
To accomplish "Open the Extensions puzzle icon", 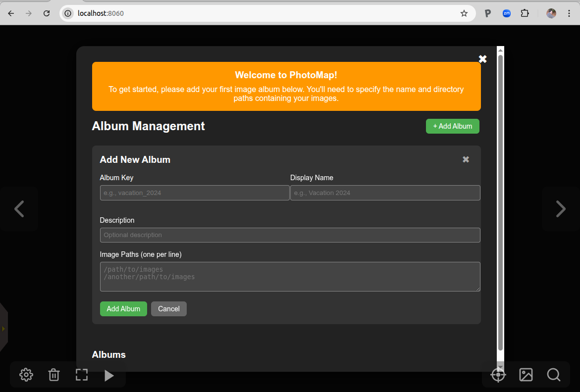I will [x=525, y=13].
